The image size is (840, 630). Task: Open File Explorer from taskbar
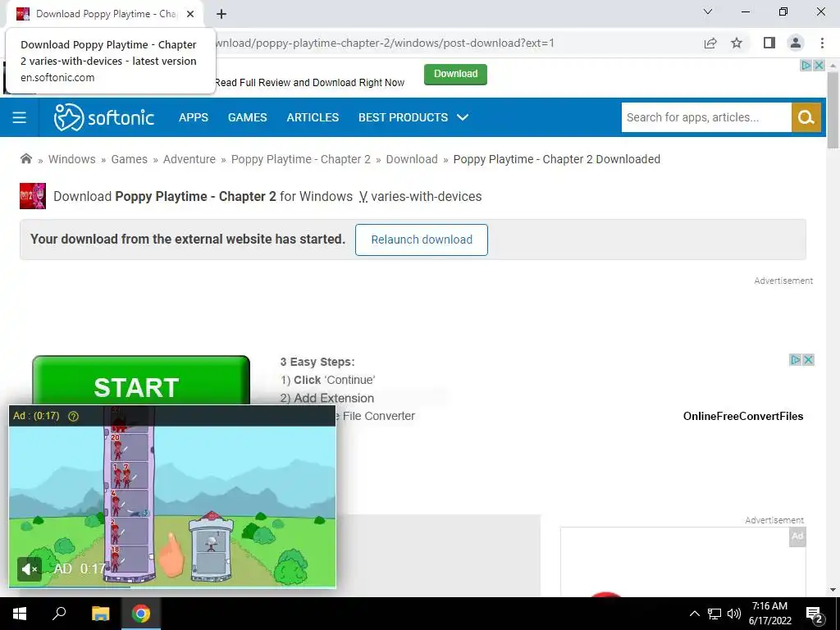tap(100, 614)
